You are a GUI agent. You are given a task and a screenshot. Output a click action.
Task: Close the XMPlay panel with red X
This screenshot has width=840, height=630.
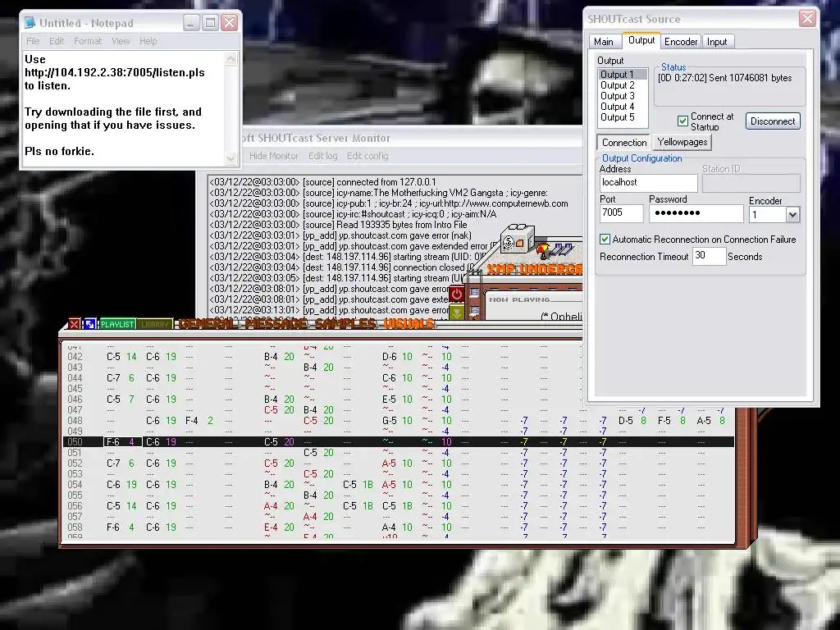(75, 323)
